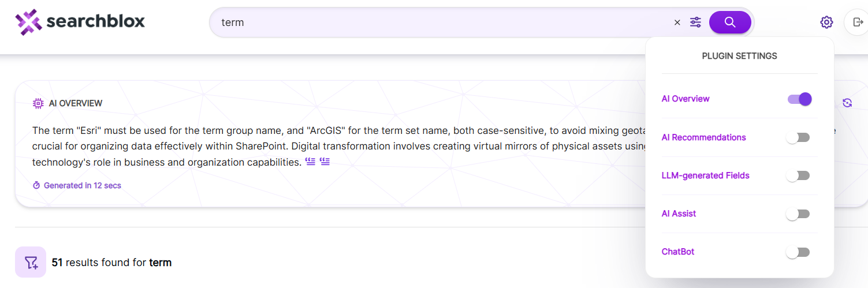Click the stopwatch icon near Generated time
This screenshot has height=288, width=868.
click(x=36, y=185)
